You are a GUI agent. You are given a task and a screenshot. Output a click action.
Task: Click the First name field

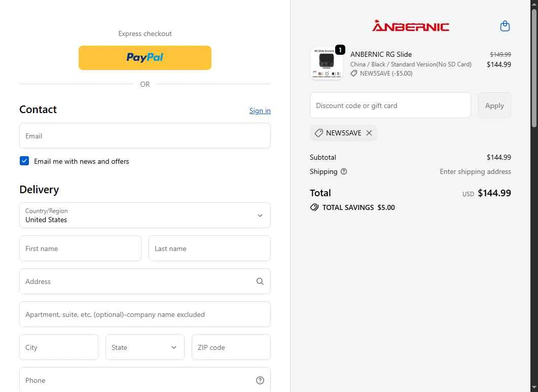click(80, 248)
